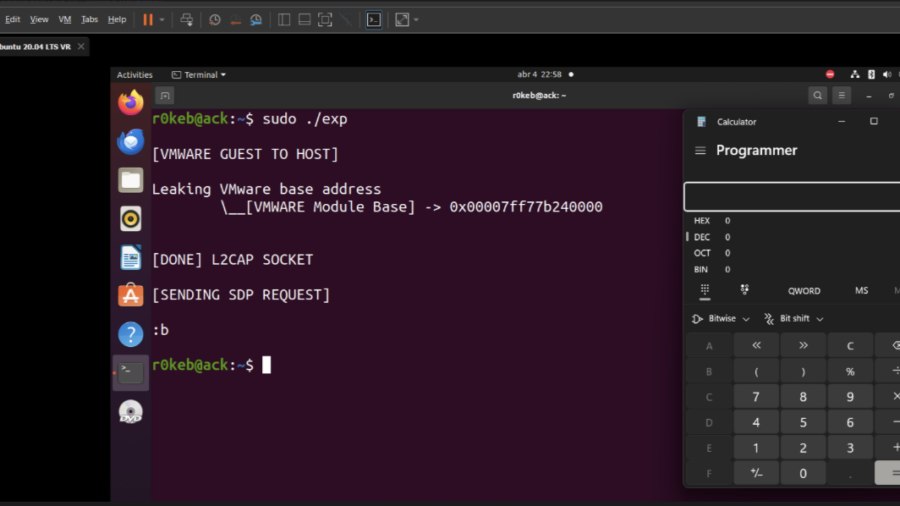Pause the virtual machine

coord(148,20)
